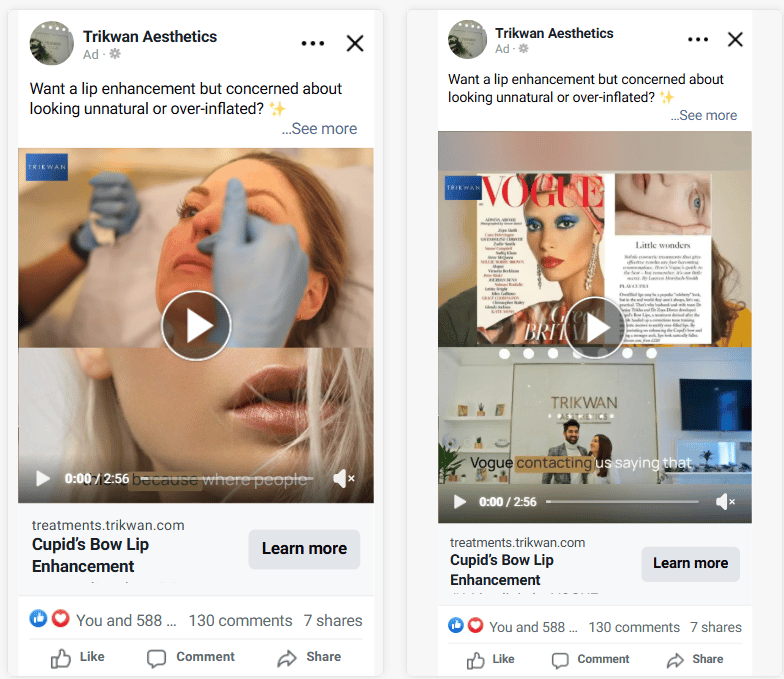The image size is (784, 679).
Task: Click Trikwan logo badge on left video
Action: (46, 167)
